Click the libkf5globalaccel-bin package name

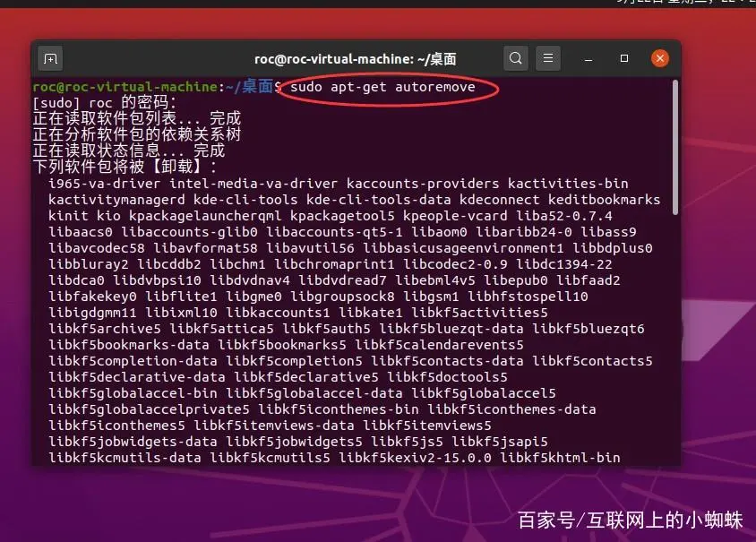[133, 393]
